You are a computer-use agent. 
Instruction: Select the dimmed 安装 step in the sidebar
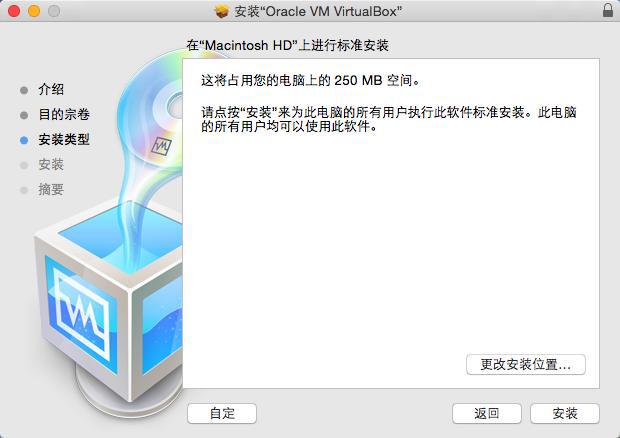click(x=51, y=164)
